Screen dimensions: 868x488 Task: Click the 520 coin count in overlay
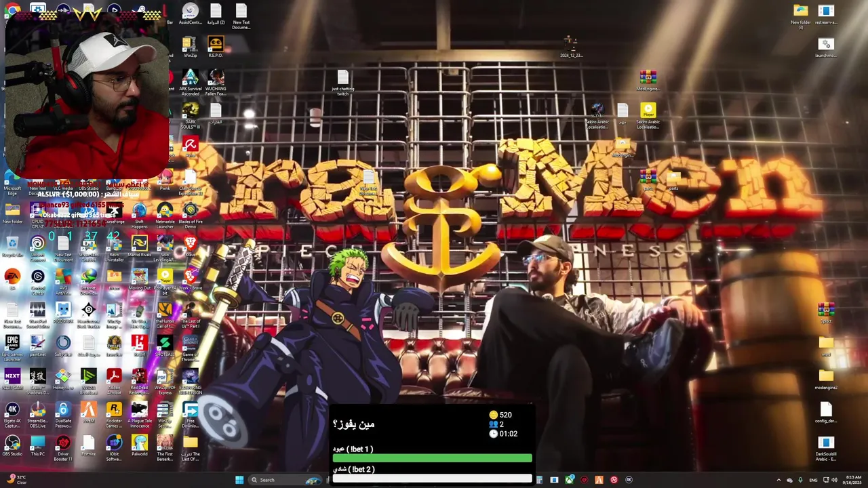500,415
